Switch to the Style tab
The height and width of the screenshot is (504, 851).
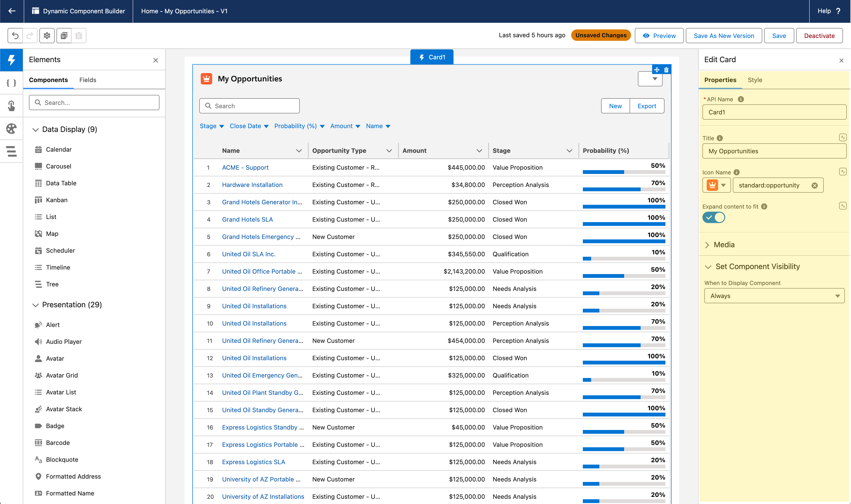pyautogui.click(x=755, y=80)
